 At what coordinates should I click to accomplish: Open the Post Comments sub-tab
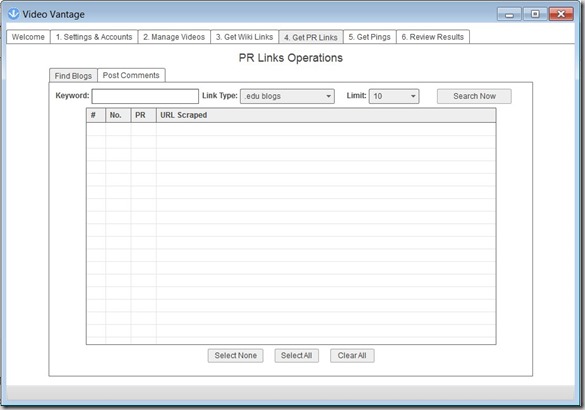[x=131, y=75]
